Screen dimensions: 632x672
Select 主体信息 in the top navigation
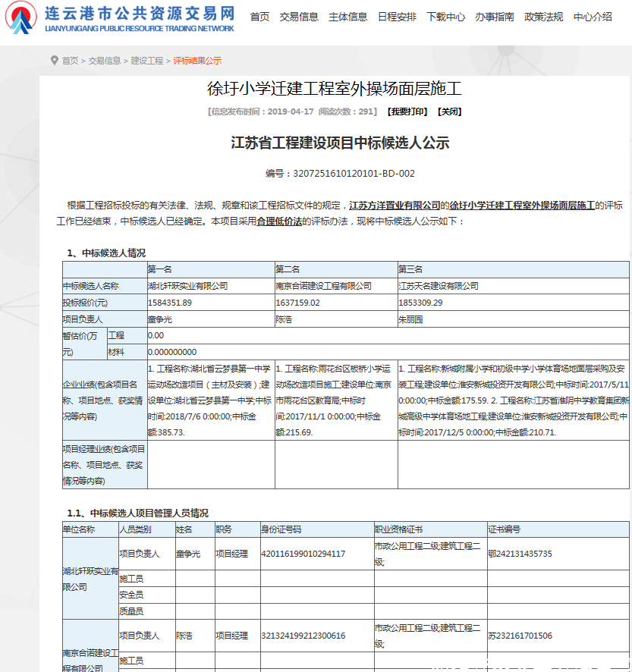click(347, 17)
